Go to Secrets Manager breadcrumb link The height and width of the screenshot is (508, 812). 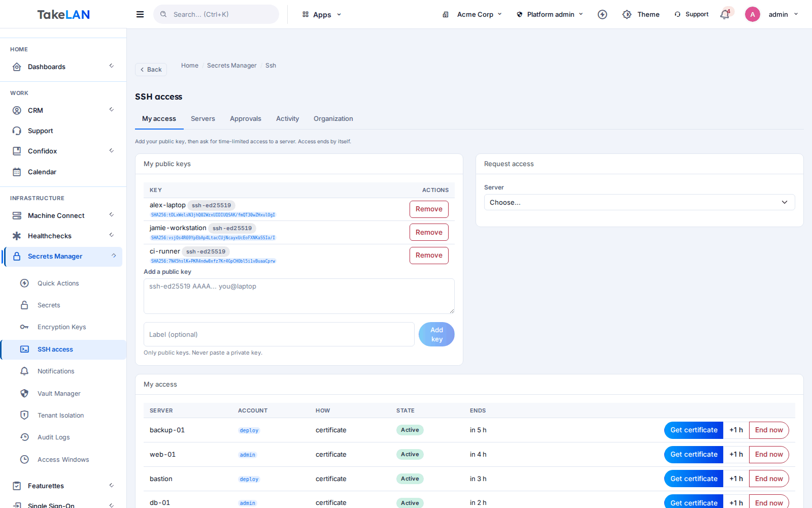(x=232, y=66)
